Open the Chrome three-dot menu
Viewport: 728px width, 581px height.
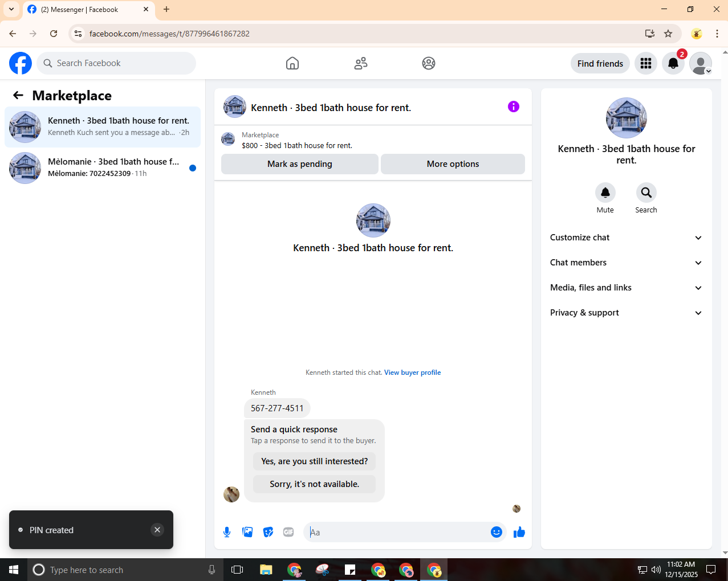(717, 34)
